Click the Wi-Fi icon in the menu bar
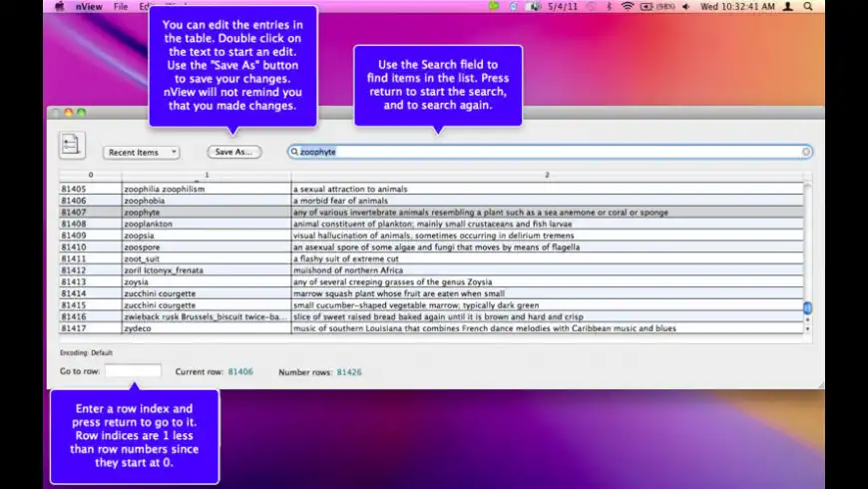 628,7
